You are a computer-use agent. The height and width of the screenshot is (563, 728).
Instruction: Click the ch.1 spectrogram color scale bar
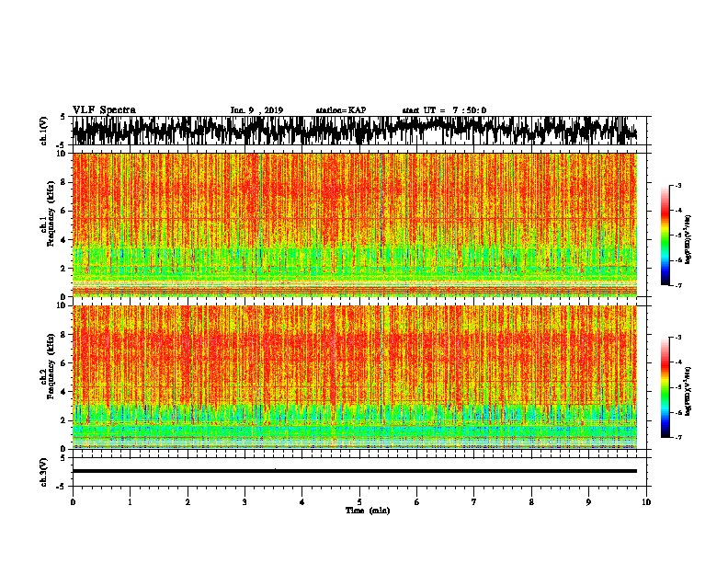(665, 236)
